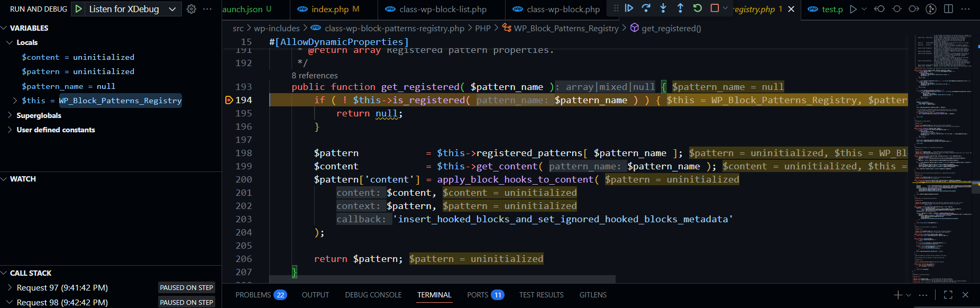Screen dimensions: 980x308
Task: Collapse the Watch section
Action: 4,179
